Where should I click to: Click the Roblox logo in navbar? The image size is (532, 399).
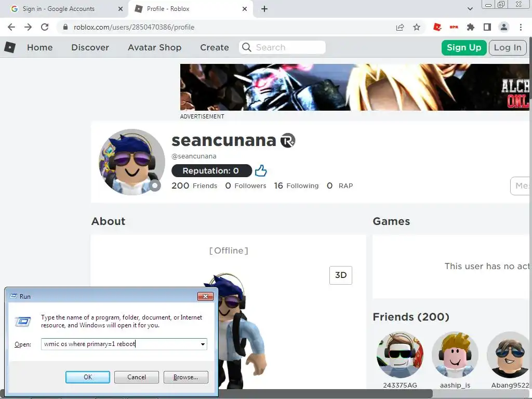tap(10, 47)
